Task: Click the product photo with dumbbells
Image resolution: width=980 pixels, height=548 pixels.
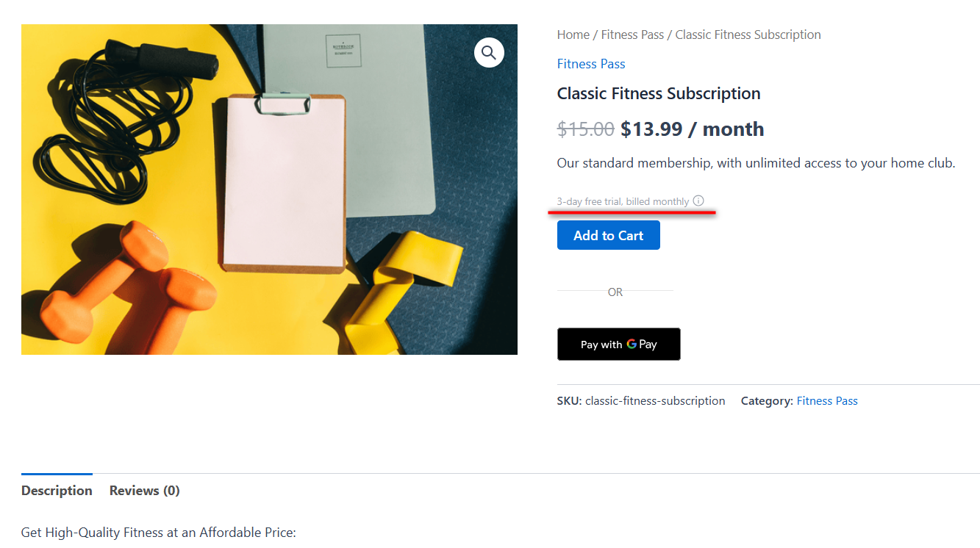Action: tap(269, 189)
